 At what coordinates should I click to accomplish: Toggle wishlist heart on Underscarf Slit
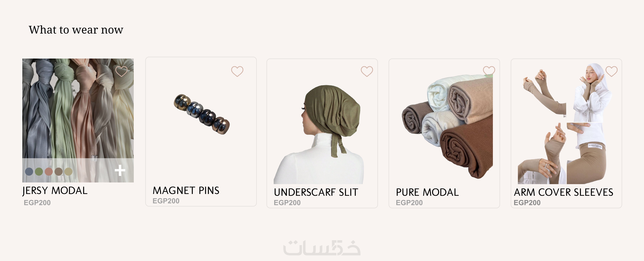pyautogui.click(x=367, y=71)
